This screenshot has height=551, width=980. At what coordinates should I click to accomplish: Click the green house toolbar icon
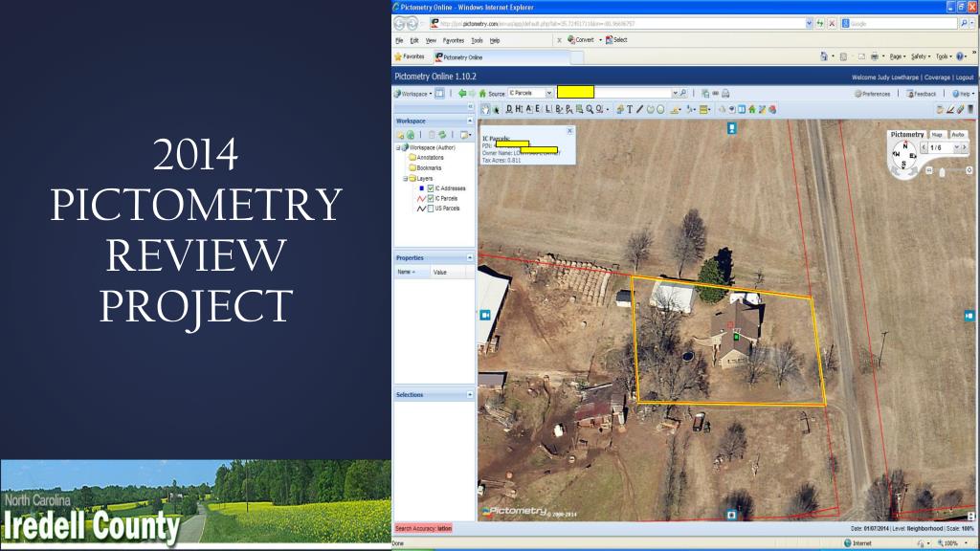[x=752, y=109]
